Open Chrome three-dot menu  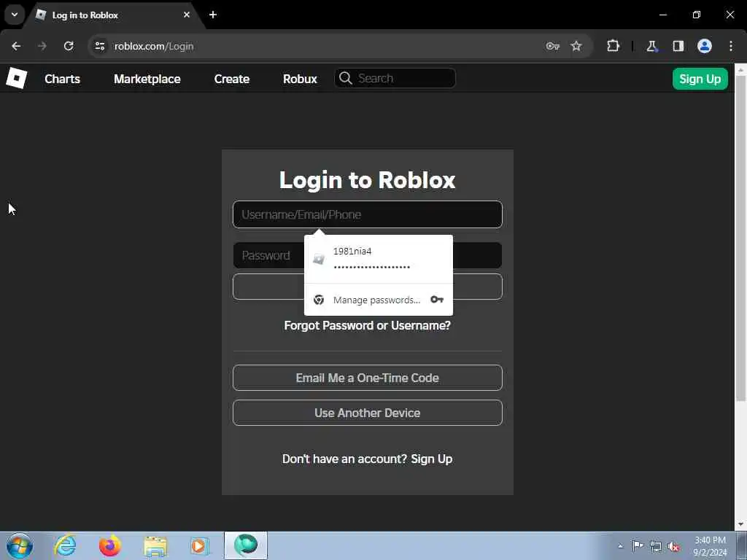[x=731, y=46]
